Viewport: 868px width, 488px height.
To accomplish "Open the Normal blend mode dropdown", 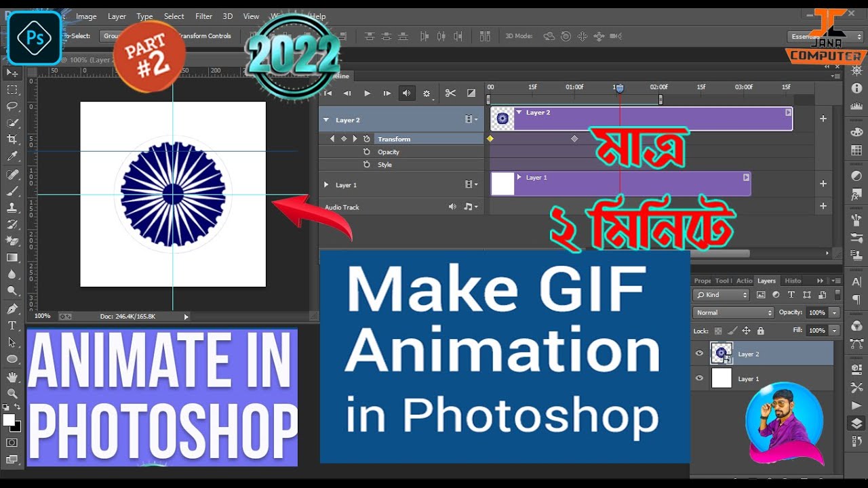I will pos(733,312).
